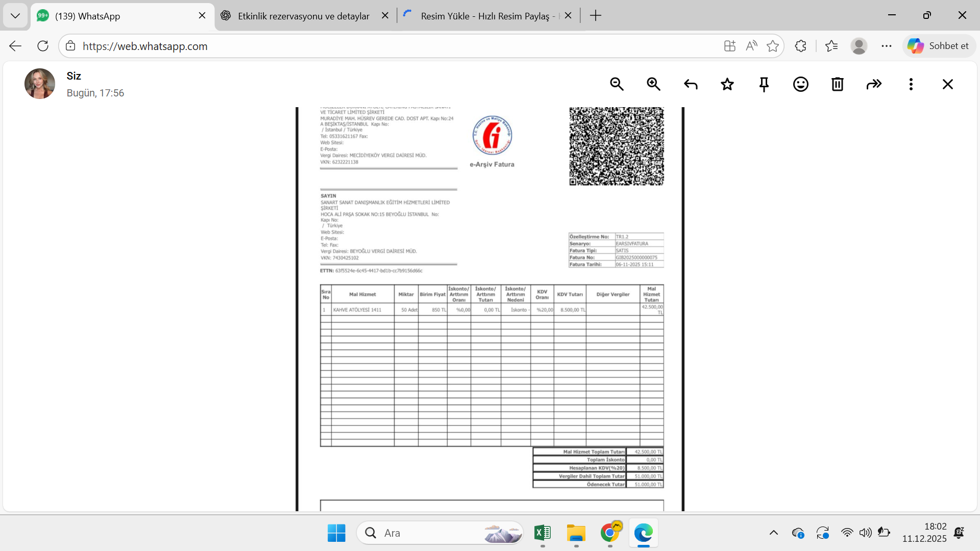
Task: Show hidden system tray icons
Action: [774, 533]
